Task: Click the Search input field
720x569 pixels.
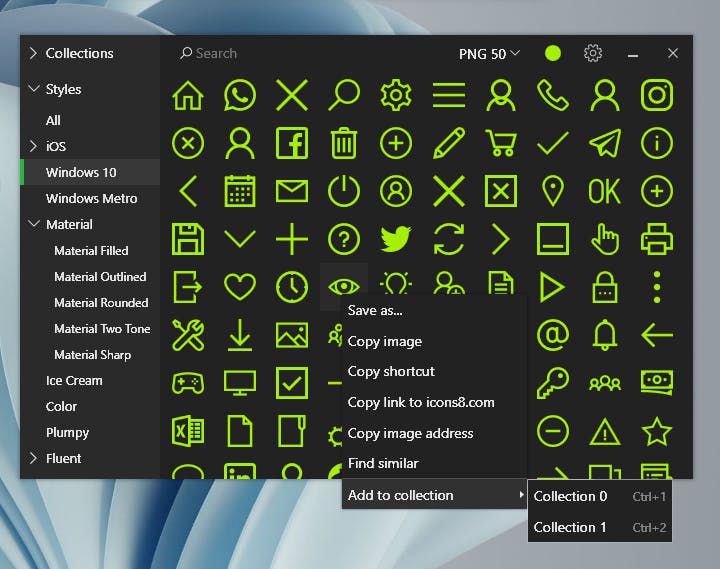Action: 303,53
